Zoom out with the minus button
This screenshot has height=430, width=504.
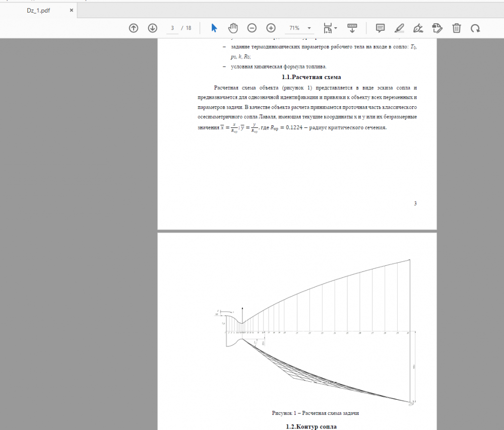tap(252, 28)
